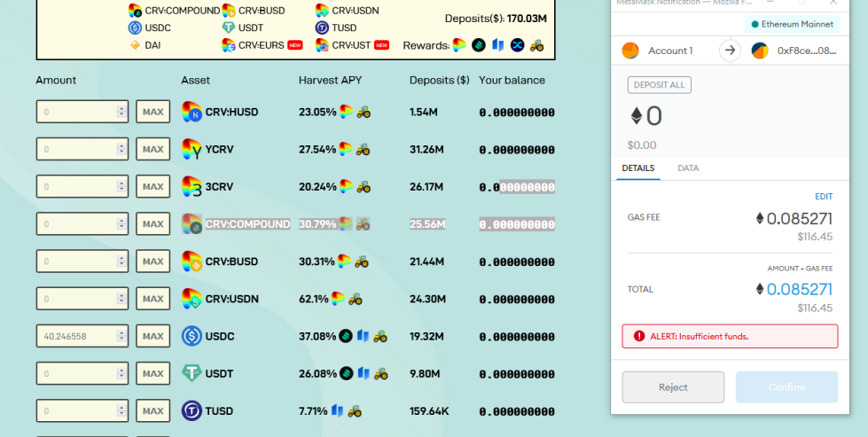The image size is (868, 437).
Task: Reject the MetaMask transaction
Action: click(x=673, y=387)
